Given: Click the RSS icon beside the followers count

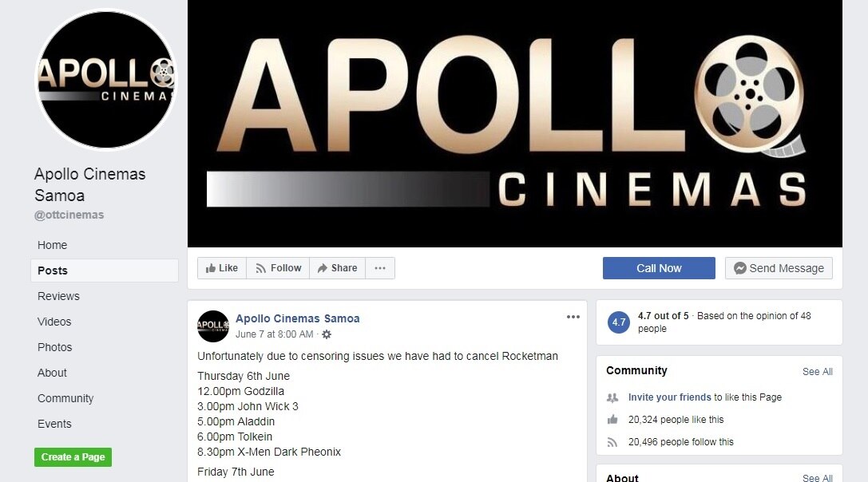Looking at the screenshot, I should point(612,441).
